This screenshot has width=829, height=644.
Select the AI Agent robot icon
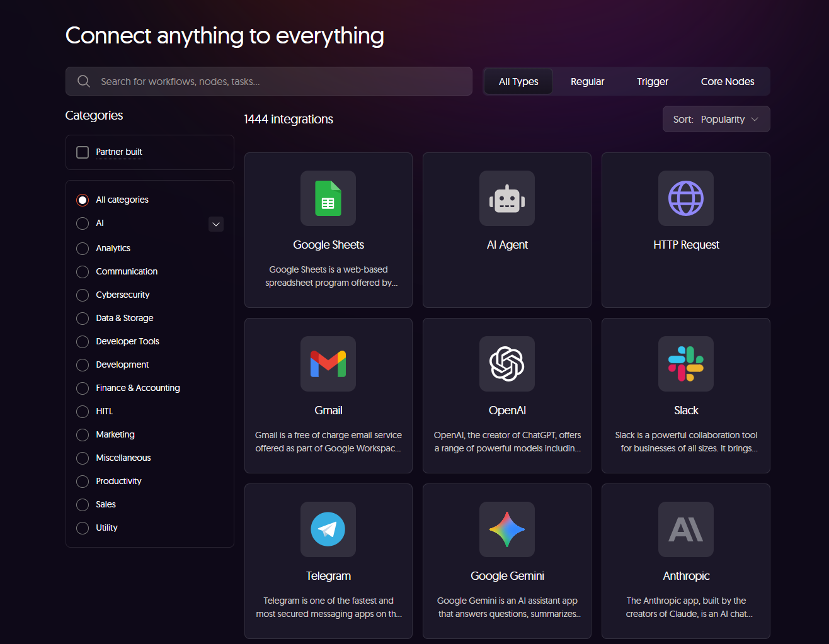[506, 198]
